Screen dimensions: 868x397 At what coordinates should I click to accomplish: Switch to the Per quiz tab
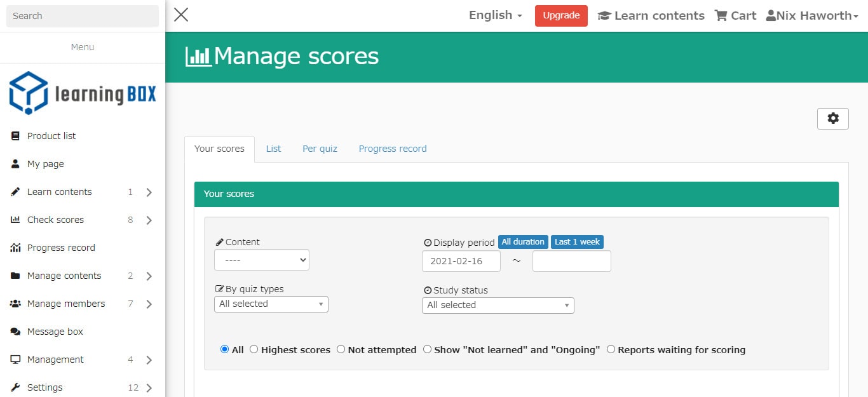[320, 149]
